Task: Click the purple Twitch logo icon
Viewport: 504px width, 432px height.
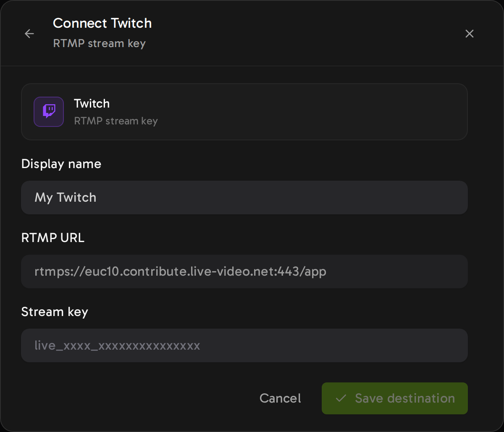Action: click(x=49, y=112)
